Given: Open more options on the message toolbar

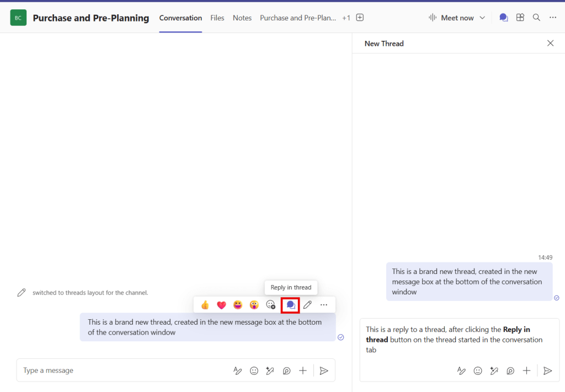Looking at the screenshot, I should [324, 305].
